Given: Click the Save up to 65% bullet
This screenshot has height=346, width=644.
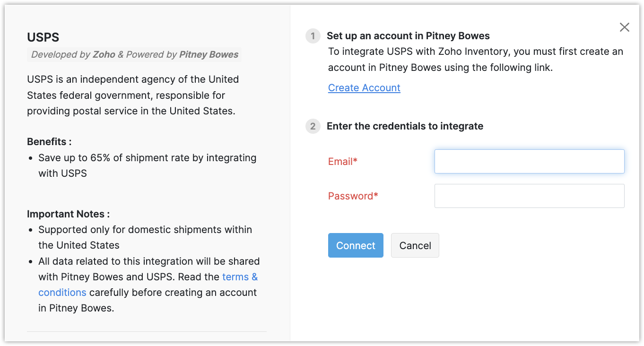Looking at the screenshot, I should 147,165.
